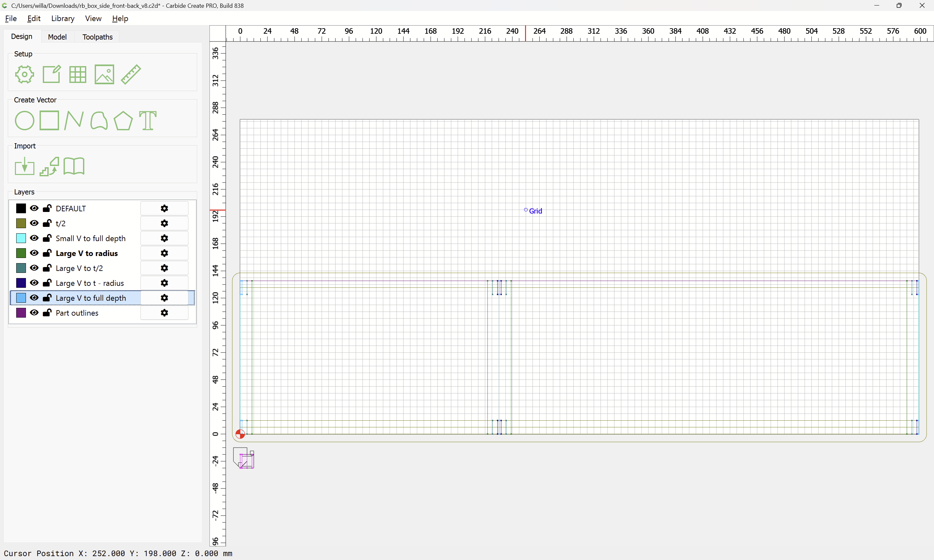Screen dimensions: 934x560
Task: Open Job Setup gear icon
Action: click(25, 74)
